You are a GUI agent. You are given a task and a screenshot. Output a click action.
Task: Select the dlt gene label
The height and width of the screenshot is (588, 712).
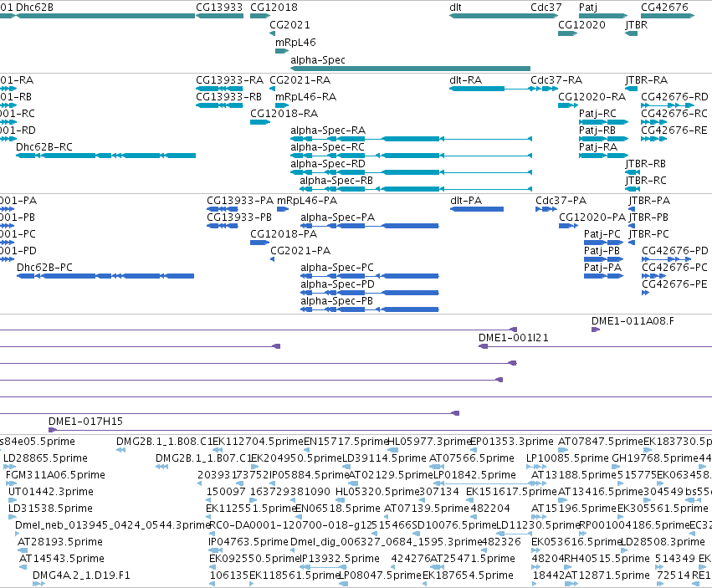[x=455, y=8]
